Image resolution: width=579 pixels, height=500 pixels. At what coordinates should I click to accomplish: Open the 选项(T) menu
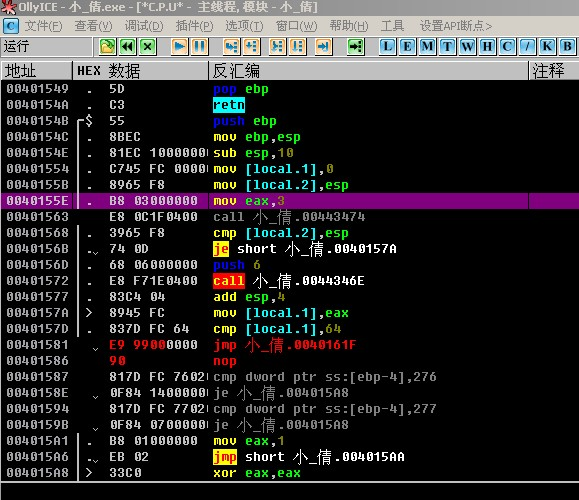tap(244, 26)
